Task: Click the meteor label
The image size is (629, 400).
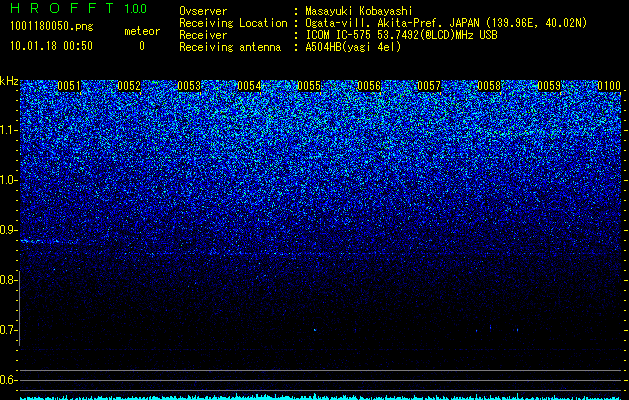Action: (x=142, y=31)
